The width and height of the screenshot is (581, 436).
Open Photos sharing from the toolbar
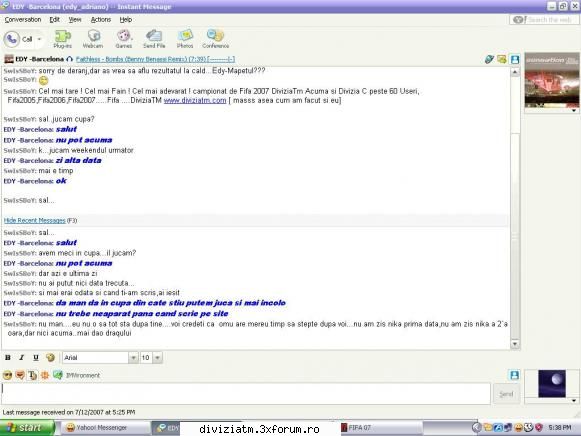[185, 39]
